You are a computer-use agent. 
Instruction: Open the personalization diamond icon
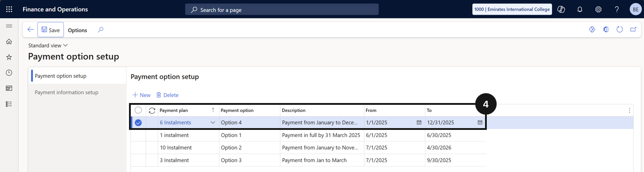[x=592, y=30]
